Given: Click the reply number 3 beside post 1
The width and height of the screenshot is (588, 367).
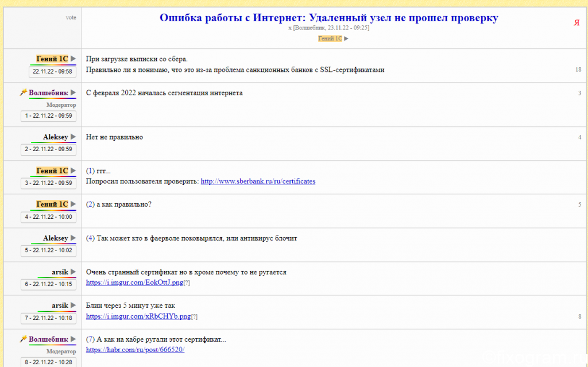Looking at the screenshot, I should tap(580, 93).
